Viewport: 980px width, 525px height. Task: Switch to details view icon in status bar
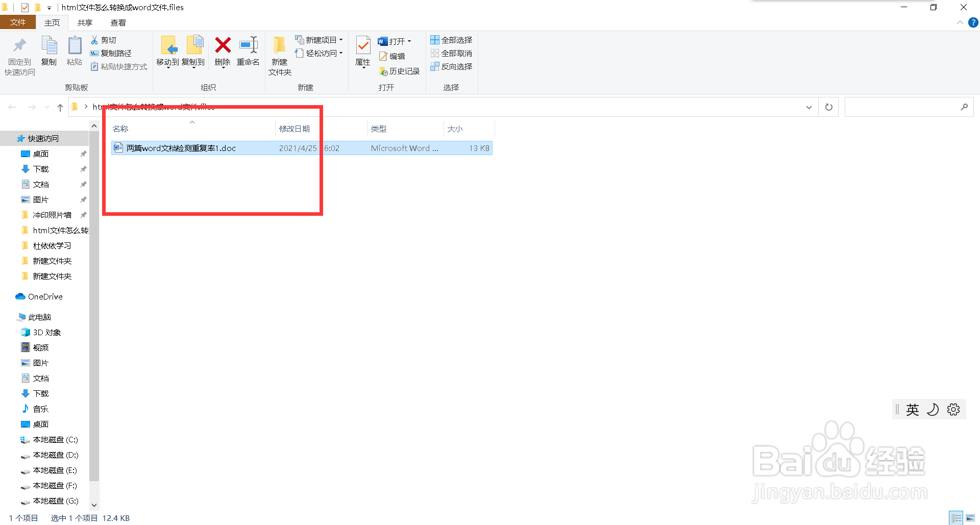coord(956,518)
